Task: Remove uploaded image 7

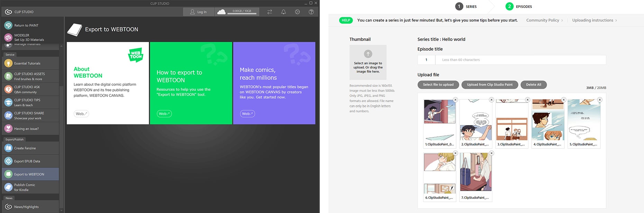Action: pyautogui.click(x=491, y=153)
